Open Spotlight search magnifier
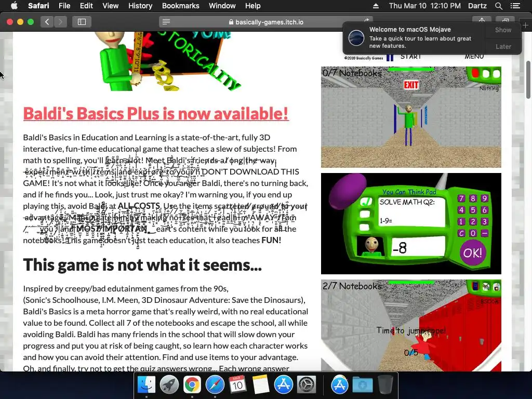This screenshot has height=399, width=532. click(498, 6)
